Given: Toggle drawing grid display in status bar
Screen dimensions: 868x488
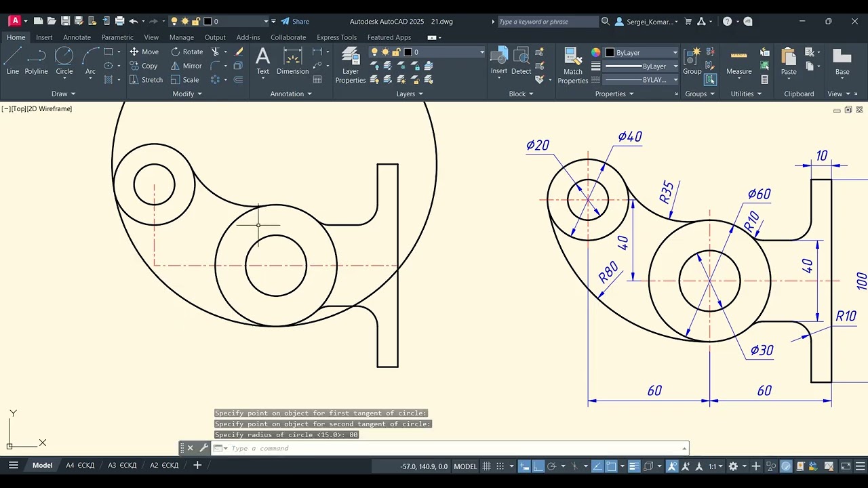Looking at the screenshot, I should (487, 466).
